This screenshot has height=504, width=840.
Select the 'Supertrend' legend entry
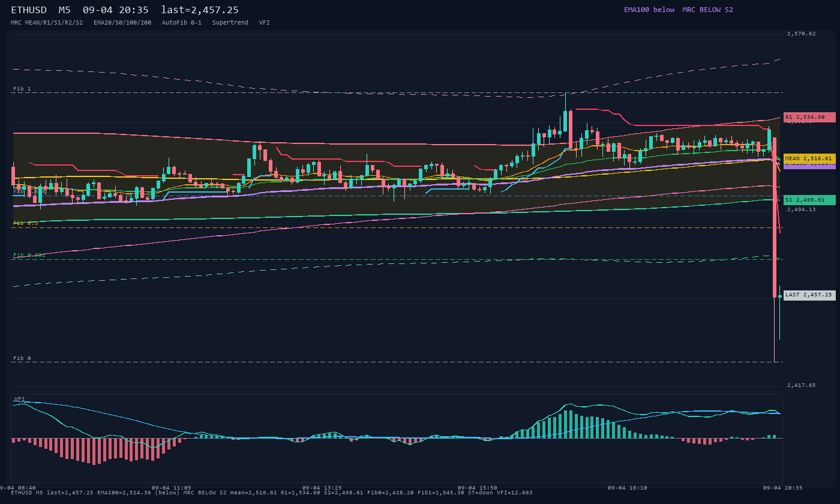click(230, 22)
